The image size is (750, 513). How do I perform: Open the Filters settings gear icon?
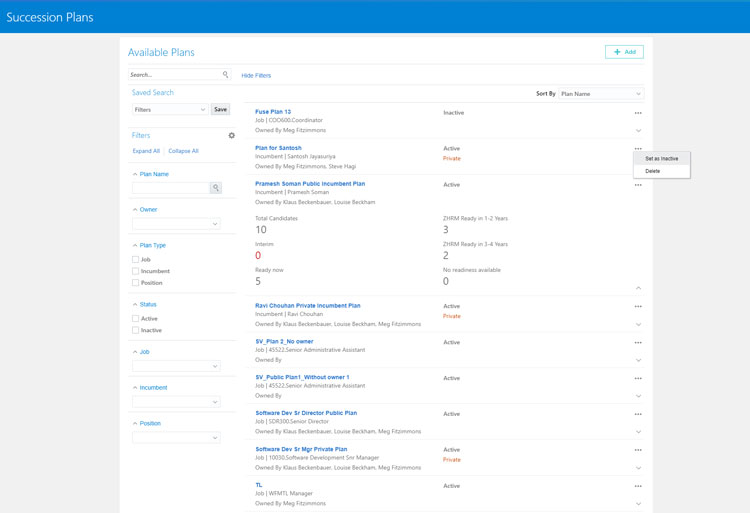tap(232, 136)
